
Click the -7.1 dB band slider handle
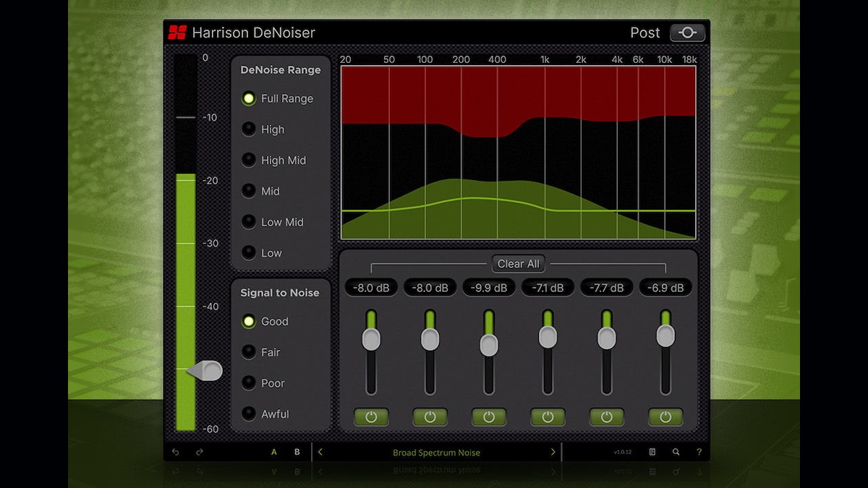point(548,337)
